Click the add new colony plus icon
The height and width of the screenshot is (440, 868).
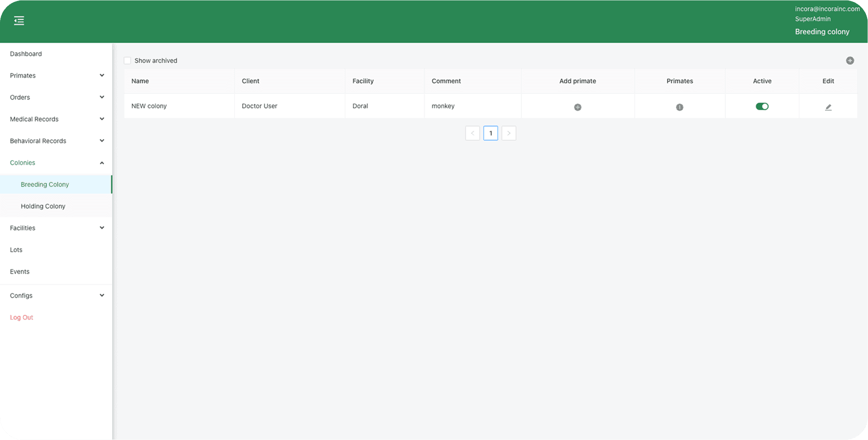pyautogui.click(x=850, y=60)
